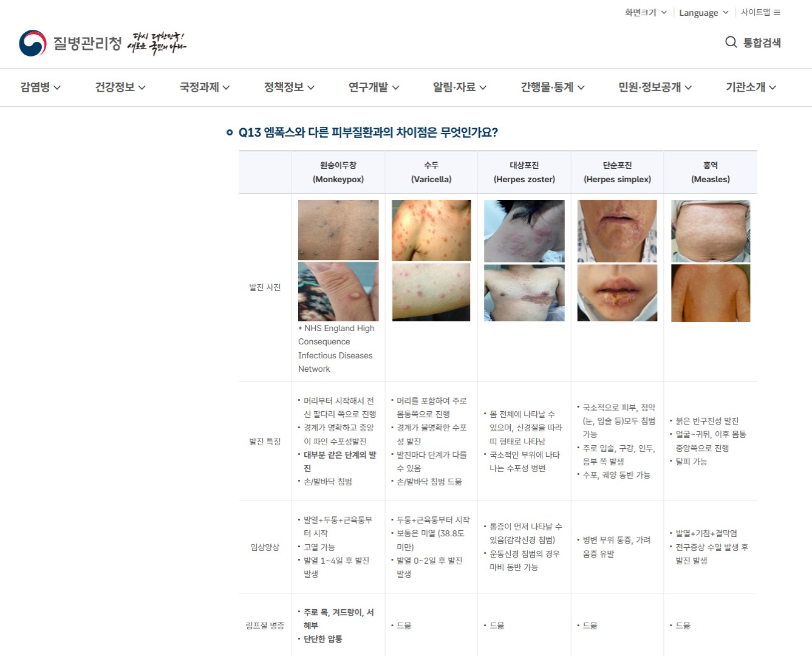
Task: Click the Herpes simplex lips photo
Action: click(617, 293)
